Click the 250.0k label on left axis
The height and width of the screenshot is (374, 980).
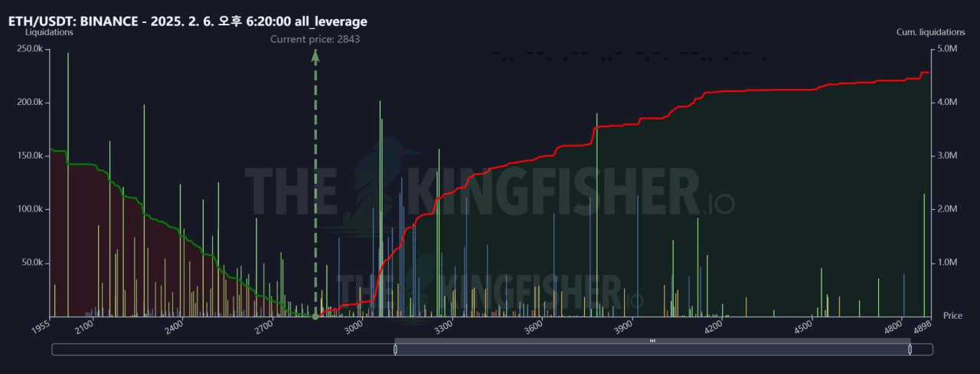tap(29, 49)
